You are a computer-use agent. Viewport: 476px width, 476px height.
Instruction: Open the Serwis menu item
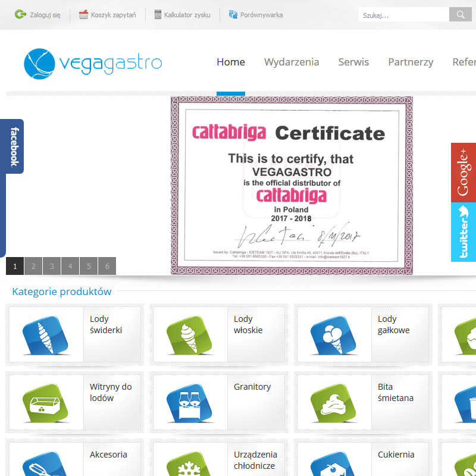pos(353,62)
